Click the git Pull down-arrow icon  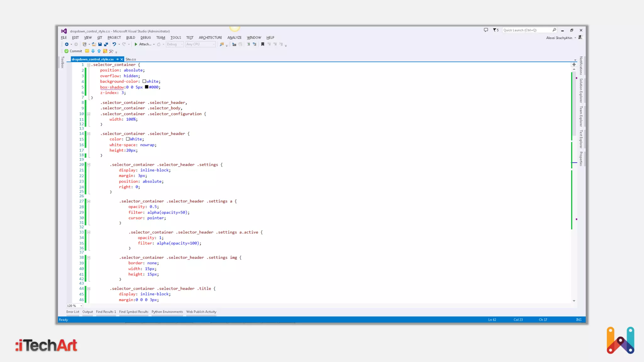(x=93, y=51)
